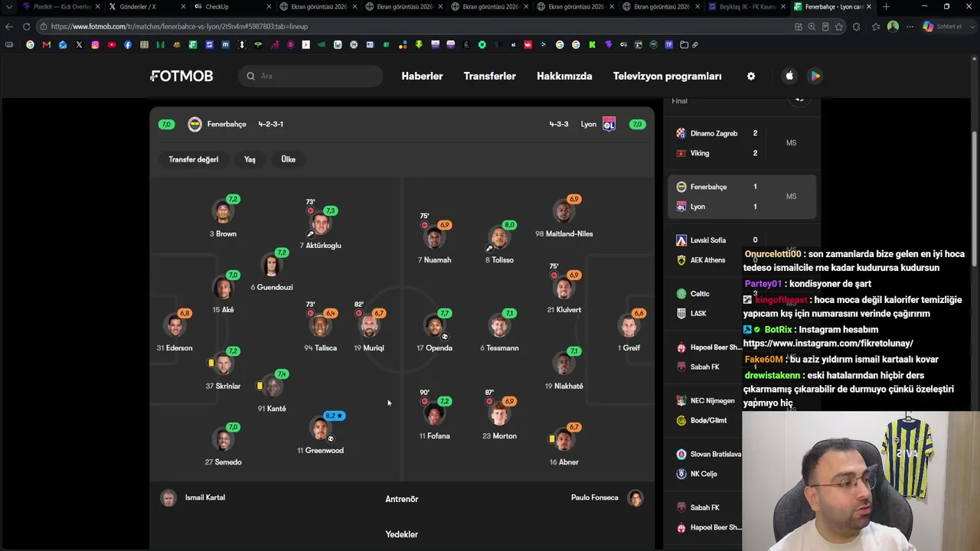980x551 pixels.
Task: Open Tolisso's player avatar
Action: point(499,239)
